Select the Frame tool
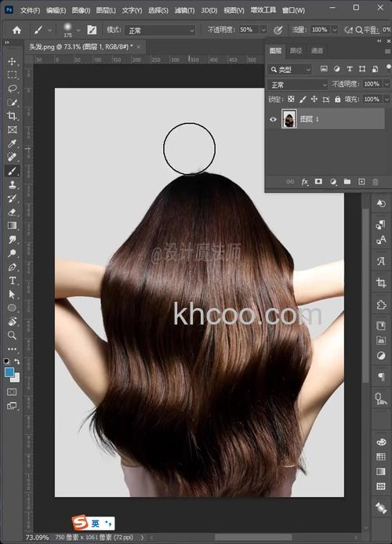The image size is (392, 544). tap(12, 130)
